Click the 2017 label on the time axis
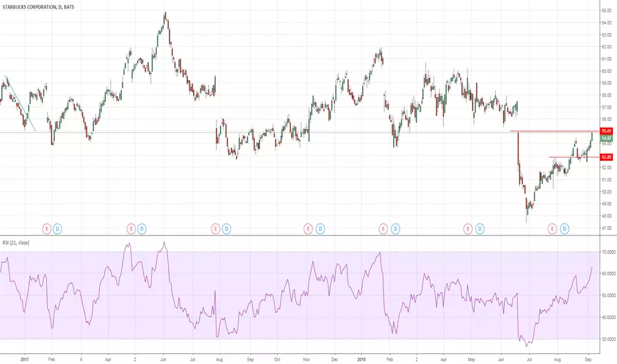Screen dimensions: 617x364 pyautogui.click(x=24, y=359)
